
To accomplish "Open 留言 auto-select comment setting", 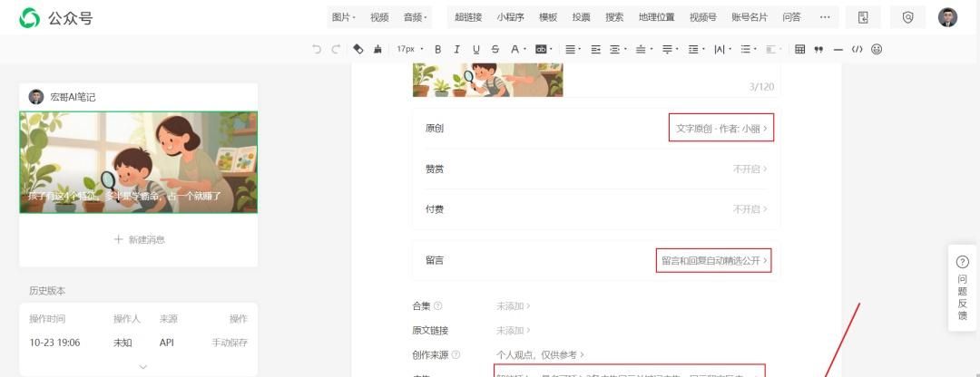I will (x=713, y=261).
